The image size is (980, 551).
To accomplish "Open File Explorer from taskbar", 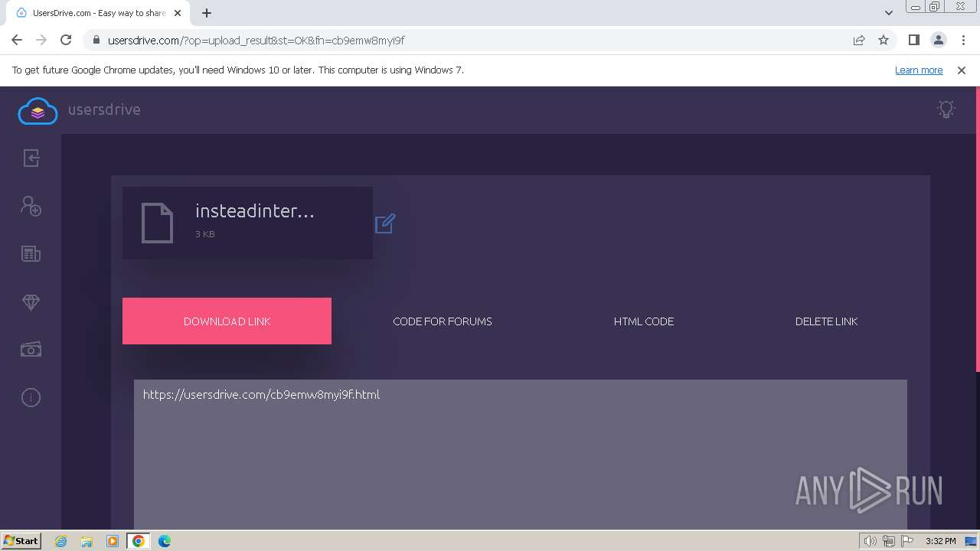I will (x=87, y=541).
